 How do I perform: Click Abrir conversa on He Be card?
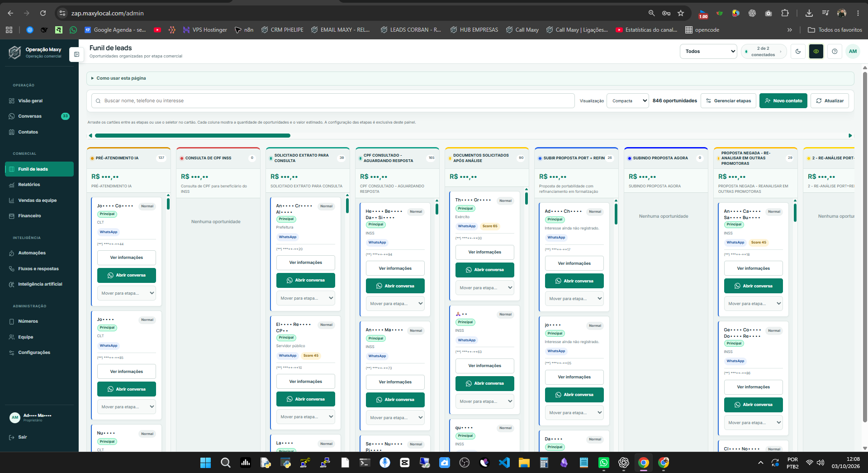click(x=395, y=286)
